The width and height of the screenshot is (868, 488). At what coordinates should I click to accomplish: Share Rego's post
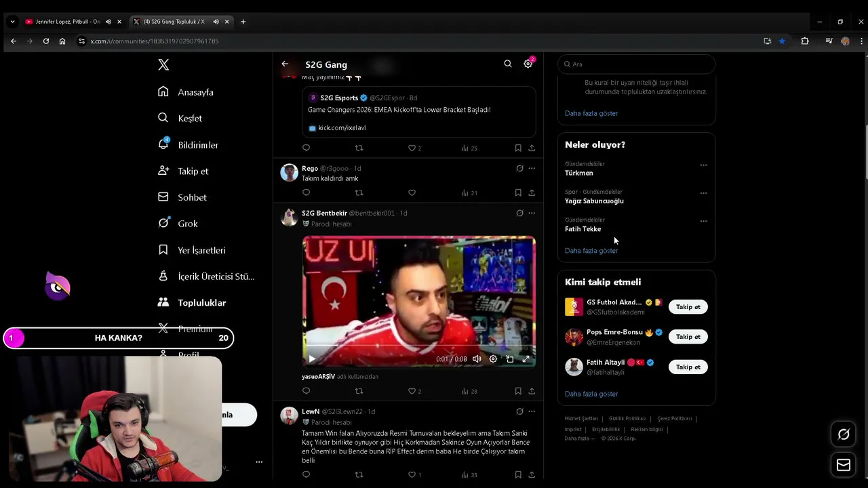(x=532, y=192)
